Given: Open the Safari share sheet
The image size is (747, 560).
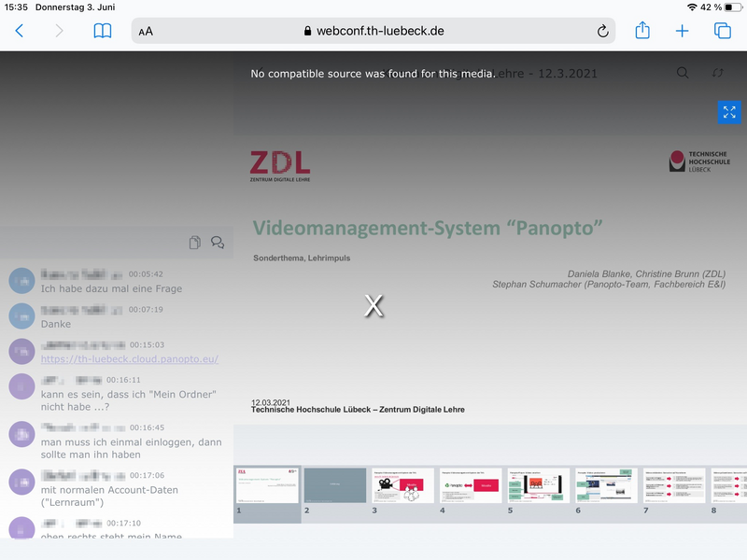Looking at the screenshot, I should (x=642, y=31).
